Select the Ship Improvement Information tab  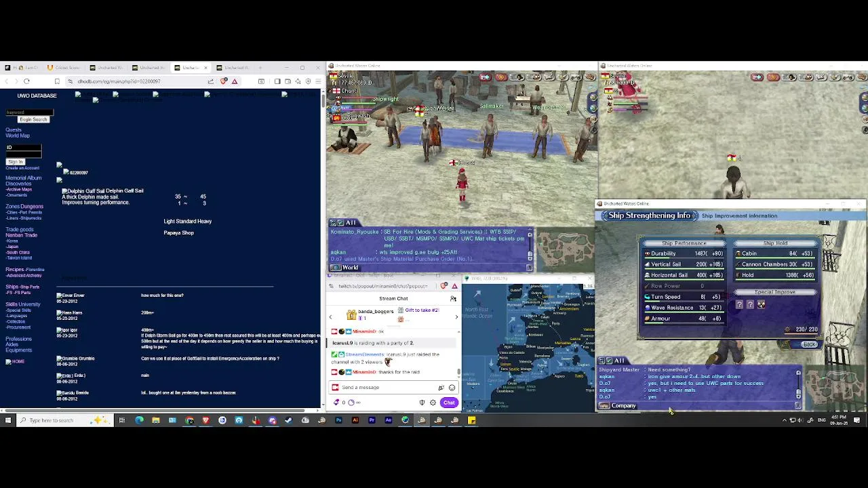pyautogui.click(x=739, y=216)
